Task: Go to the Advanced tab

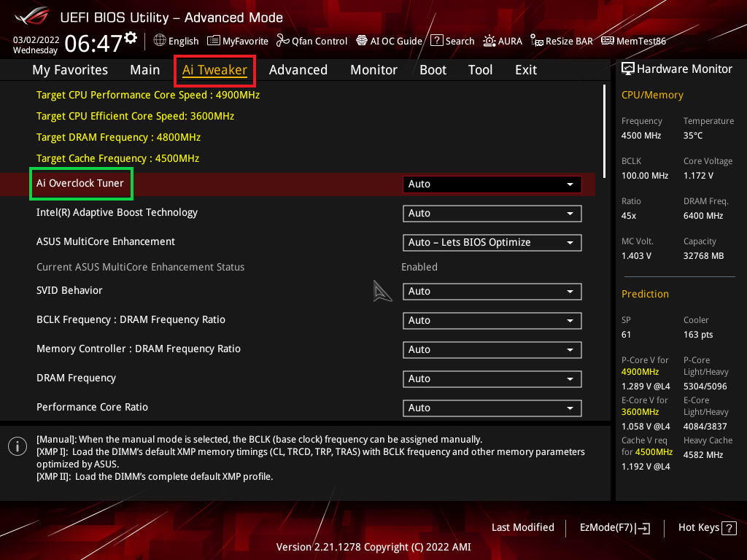Action: [298, 70]
